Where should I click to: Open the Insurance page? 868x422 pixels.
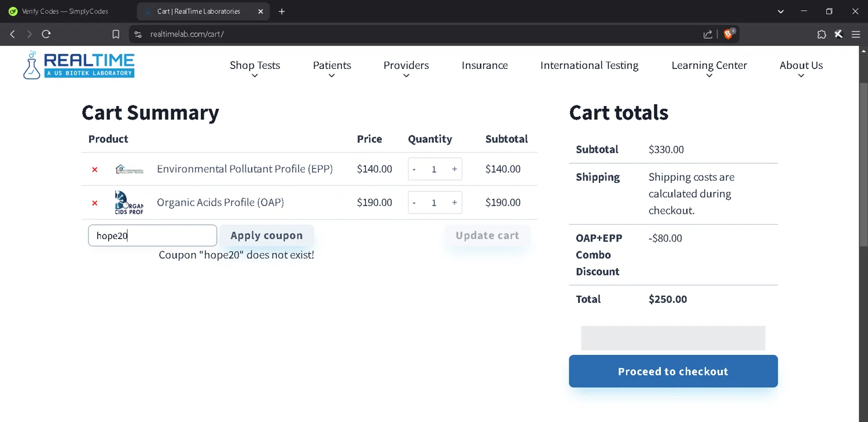pos(485,65)
